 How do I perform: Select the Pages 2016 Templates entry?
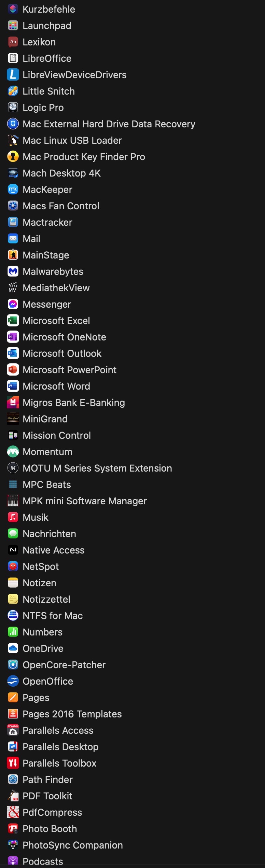pos(72,714)
